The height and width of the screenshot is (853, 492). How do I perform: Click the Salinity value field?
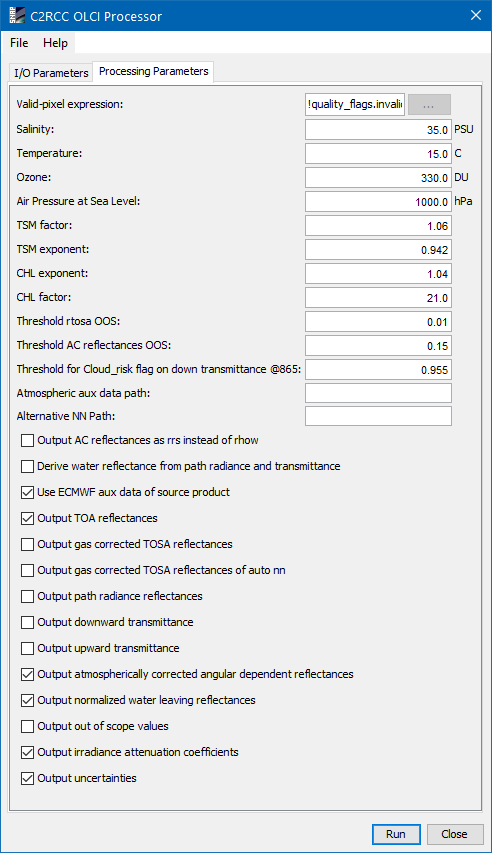coord(378,130)
